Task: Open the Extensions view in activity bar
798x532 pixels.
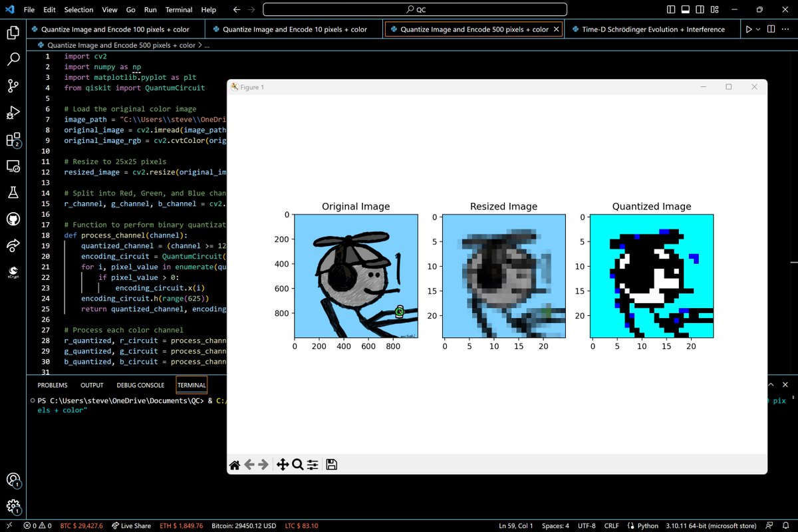Action: point(13,140)
